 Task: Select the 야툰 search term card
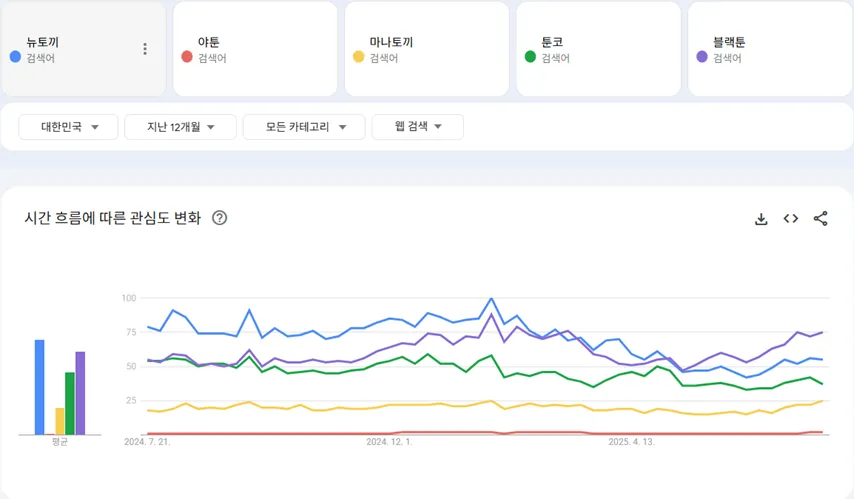coord(255,49)
